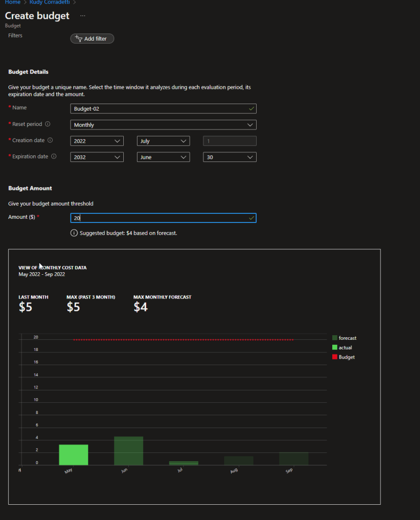Click the 'May 2022 - Sep 2022' date range

[42, 274]
